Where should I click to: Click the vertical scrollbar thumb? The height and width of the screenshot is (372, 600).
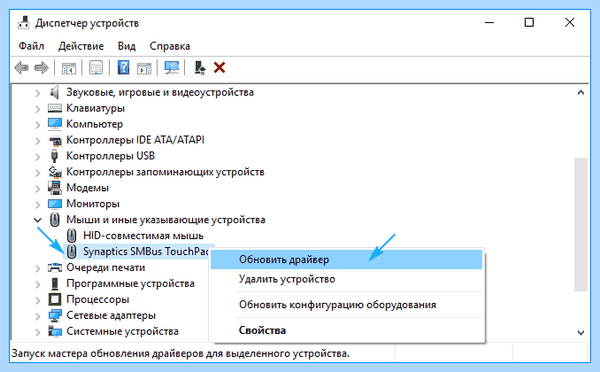click(x=581, y=225)
